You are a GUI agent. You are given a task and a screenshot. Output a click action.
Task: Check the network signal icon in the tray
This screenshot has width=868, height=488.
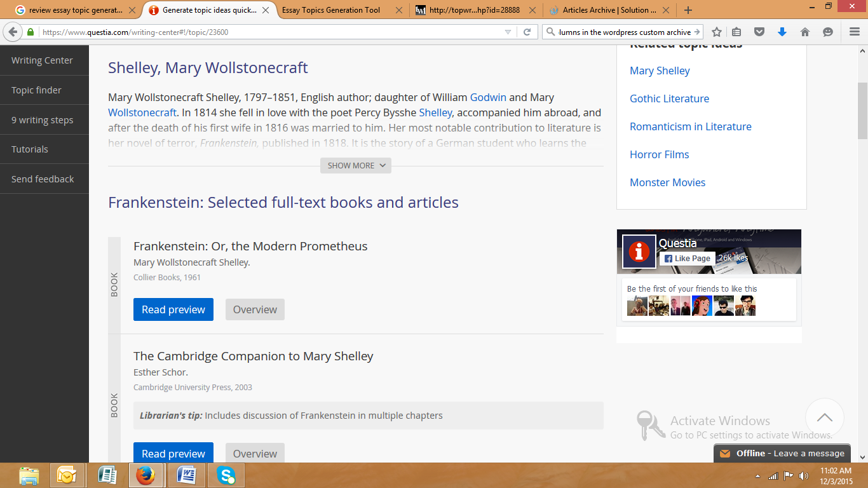click(773, 476)
